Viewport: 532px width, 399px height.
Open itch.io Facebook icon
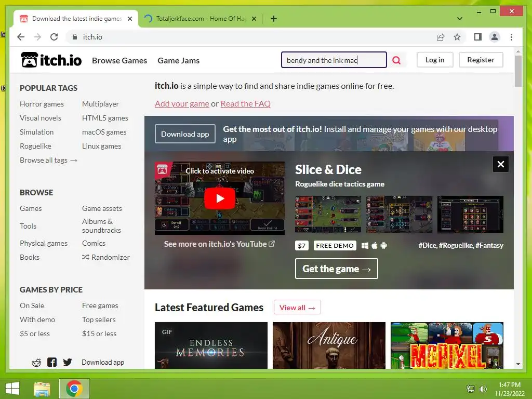click(x=52, y=362)
